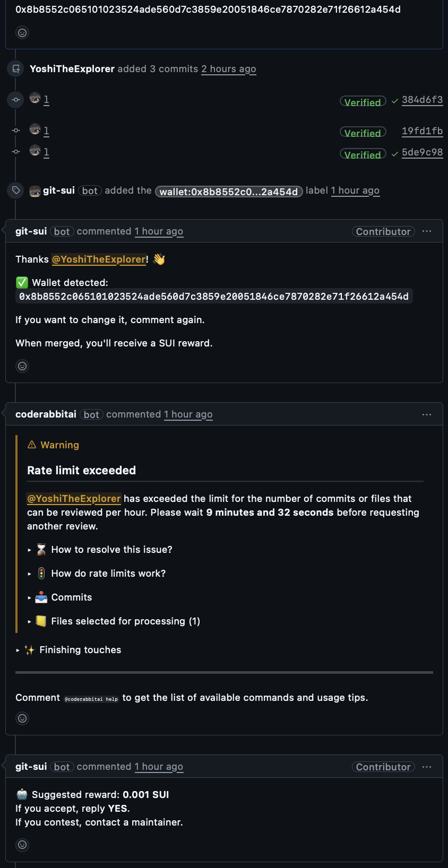This screenshot has height=868, width=448.
Task: Add reaction to suggested reward comment
Action: tap(22, 845)
